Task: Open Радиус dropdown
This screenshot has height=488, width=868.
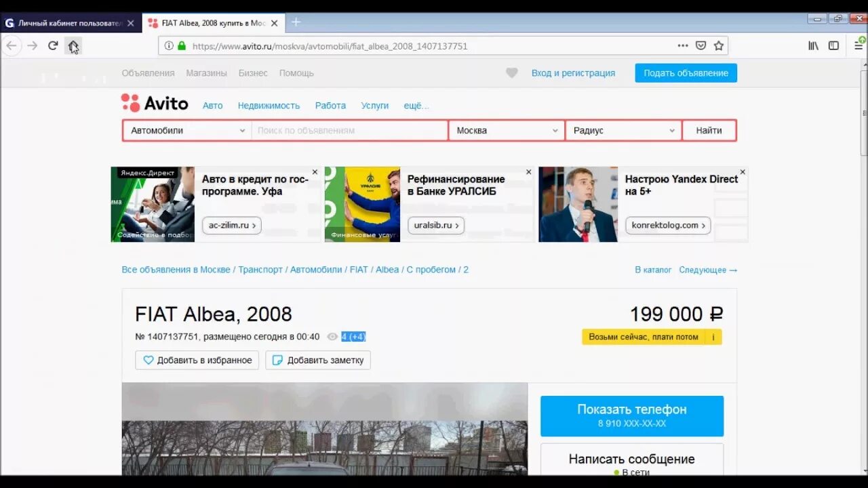Action: click(624, 130)
